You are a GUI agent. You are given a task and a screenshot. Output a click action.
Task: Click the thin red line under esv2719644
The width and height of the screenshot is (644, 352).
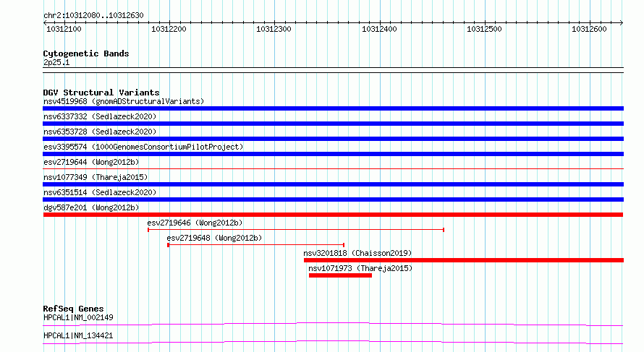[x=333, y=168]
